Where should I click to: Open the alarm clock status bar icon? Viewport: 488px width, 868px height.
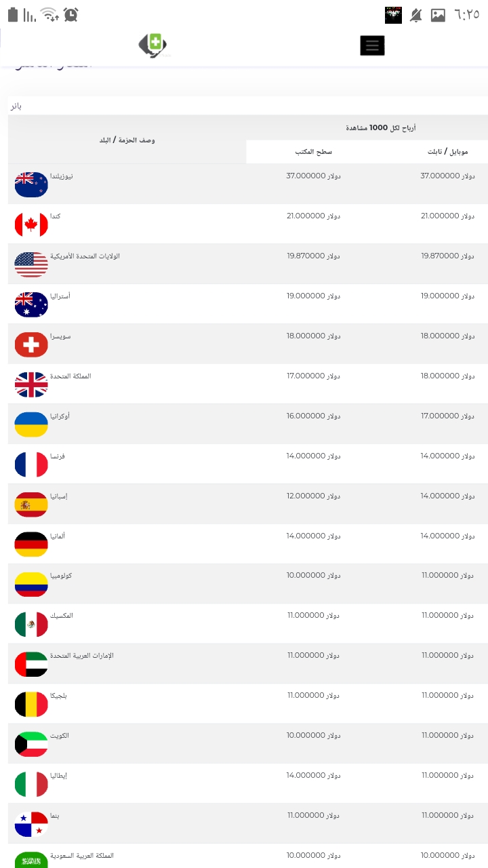[x=70, y=14]
